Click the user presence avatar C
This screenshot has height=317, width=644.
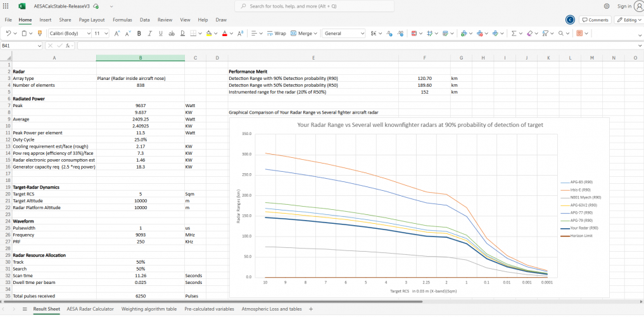pyautogui.click(x=570, y=20)
